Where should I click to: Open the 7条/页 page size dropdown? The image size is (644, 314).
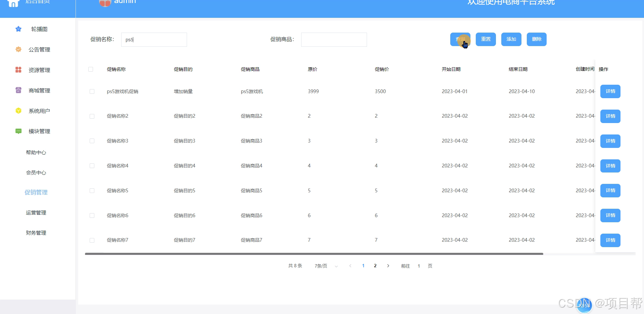click(x=326, y=266)
